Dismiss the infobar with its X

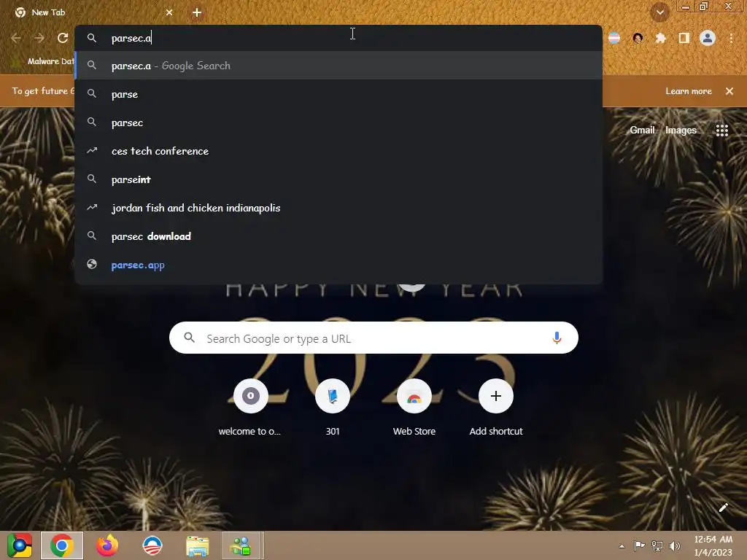(729, 91)
